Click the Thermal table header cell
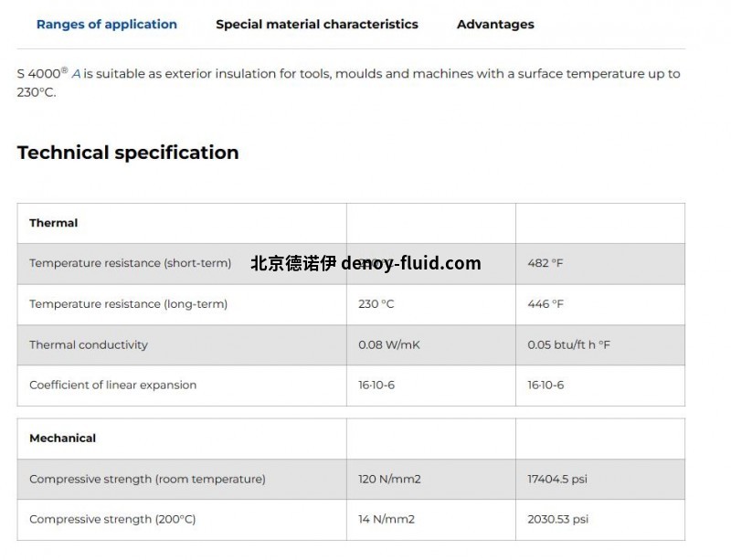Screen dimensions: 731x560 (54, 223)
